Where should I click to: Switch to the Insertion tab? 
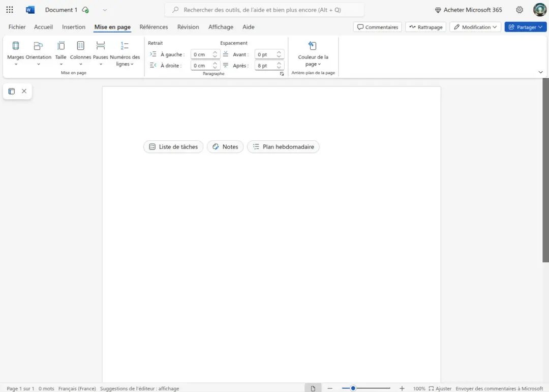pos(74,27)
